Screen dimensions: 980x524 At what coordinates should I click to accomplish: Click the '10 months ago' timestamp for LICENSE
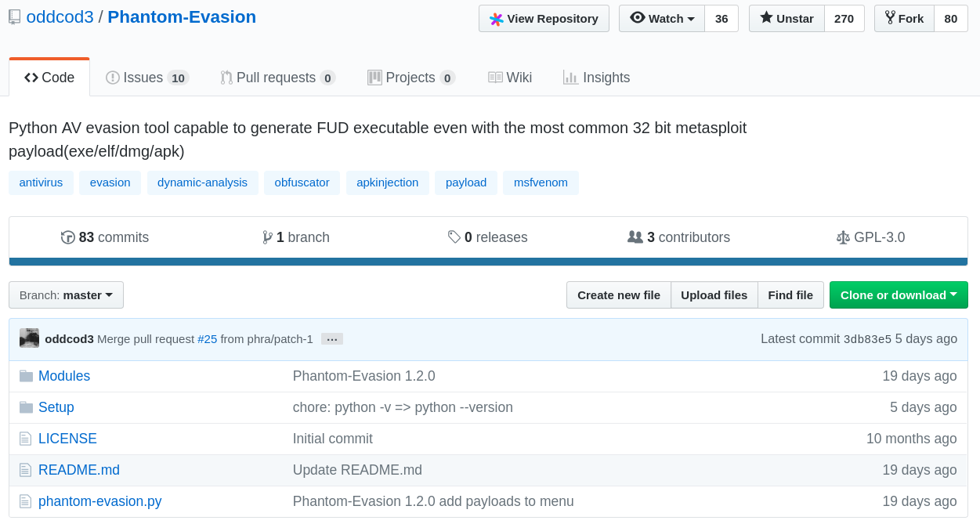click(912, 439)
